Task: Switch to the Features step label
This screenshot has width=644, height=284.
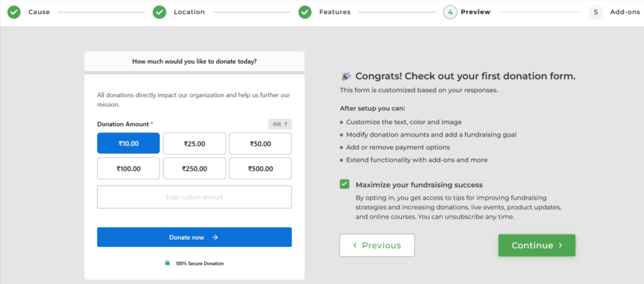Action: pos(335,13)
